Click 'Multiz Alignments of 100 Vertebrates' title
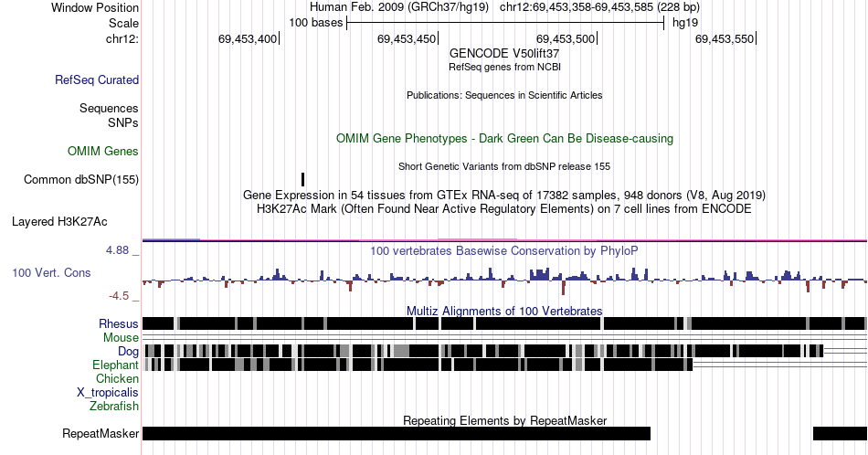Screen dimensions: 868x455 coord(504,311)
